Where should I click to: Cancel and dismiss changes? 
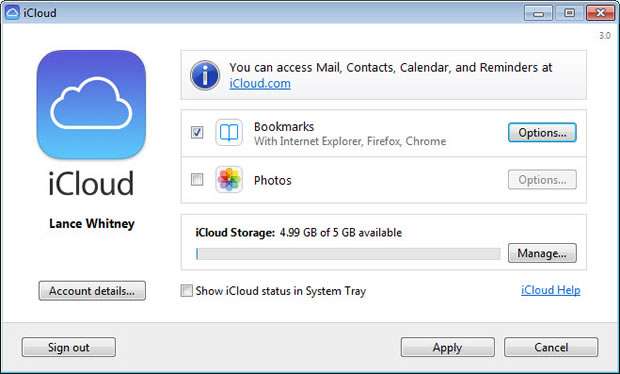tap(551, 347)
